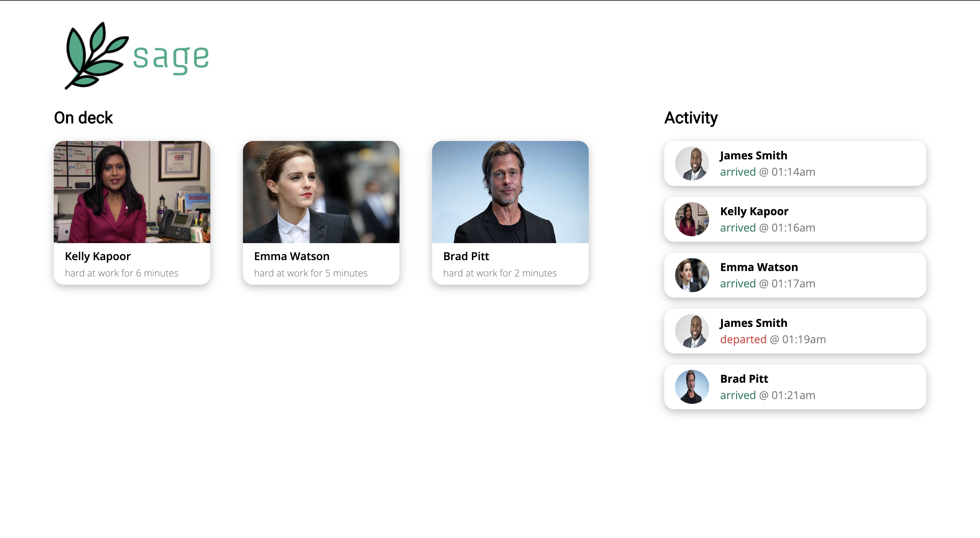Click the red departed status text
Viewport: 980px width, 538px height.
742,339
